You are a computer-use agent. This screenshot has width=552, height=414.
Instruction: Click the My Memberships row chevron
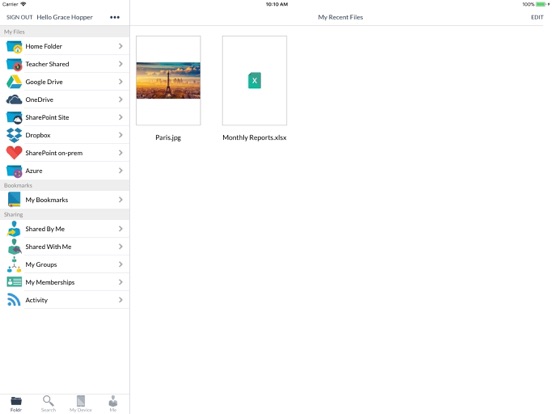tap(120, 282)
